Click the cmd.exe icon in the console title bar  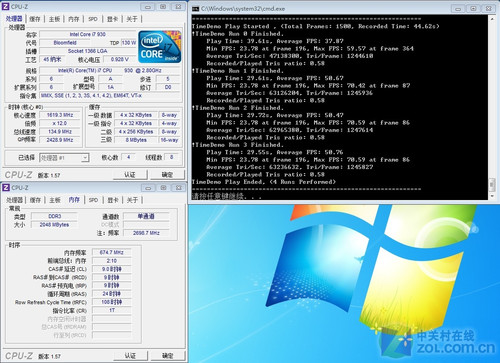tap(196, 9)
